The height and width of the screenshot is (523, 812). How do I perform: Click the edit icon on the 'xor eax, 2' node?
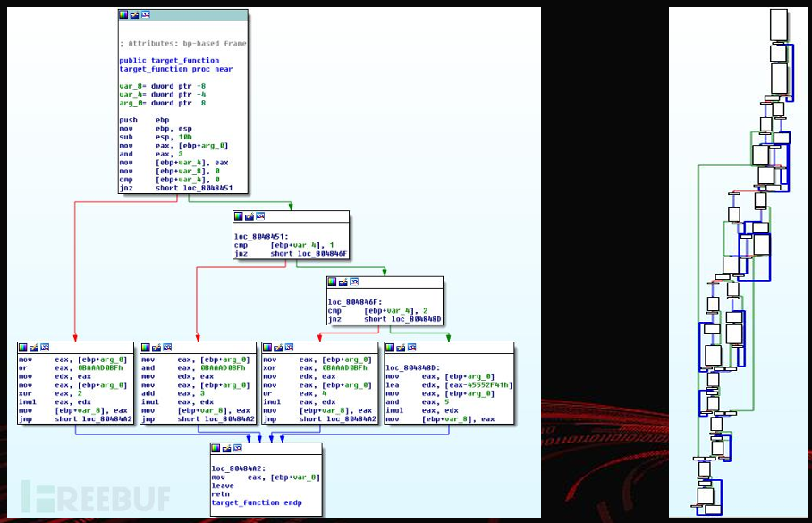pos(34,347)
